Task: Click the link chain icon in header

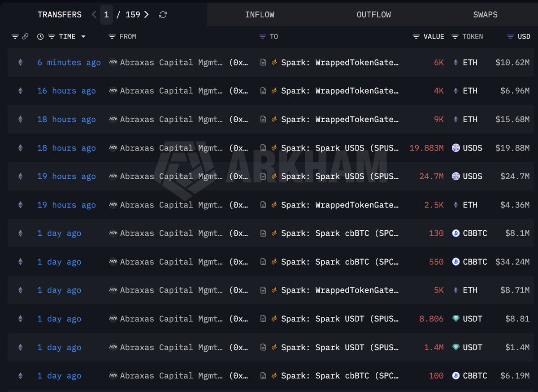Action: pyautogui.click(x=25, y=37)
